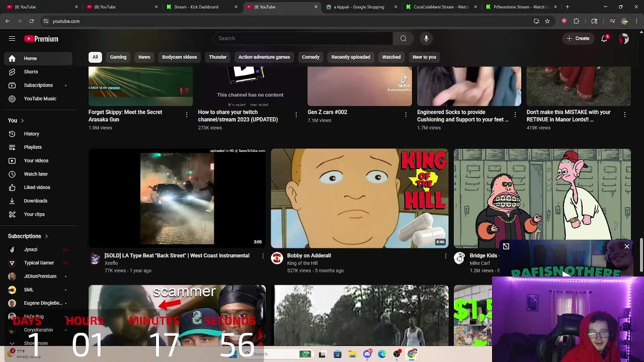Select the Watched filter chip
Image resolution: width=644 pixels, height=362 pixels.
391,57
